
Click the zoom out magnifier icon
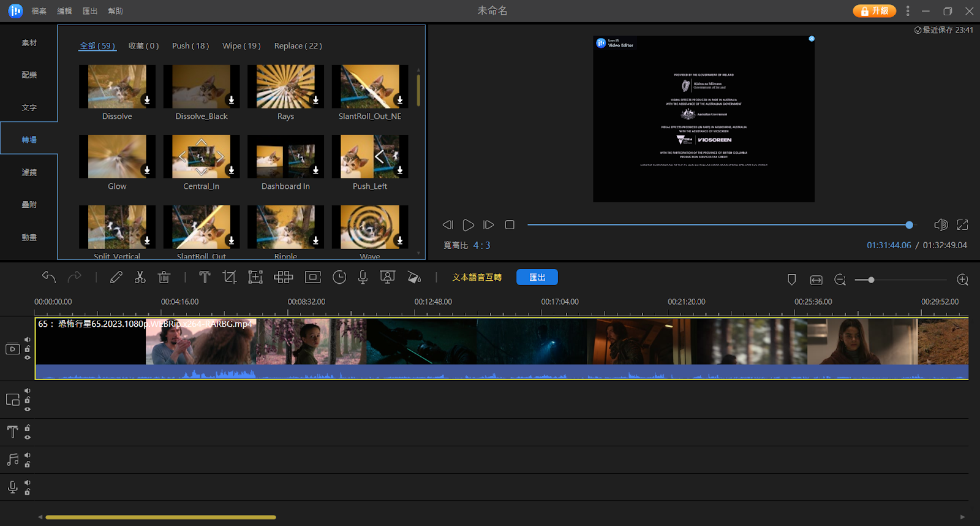click(840, 280)
